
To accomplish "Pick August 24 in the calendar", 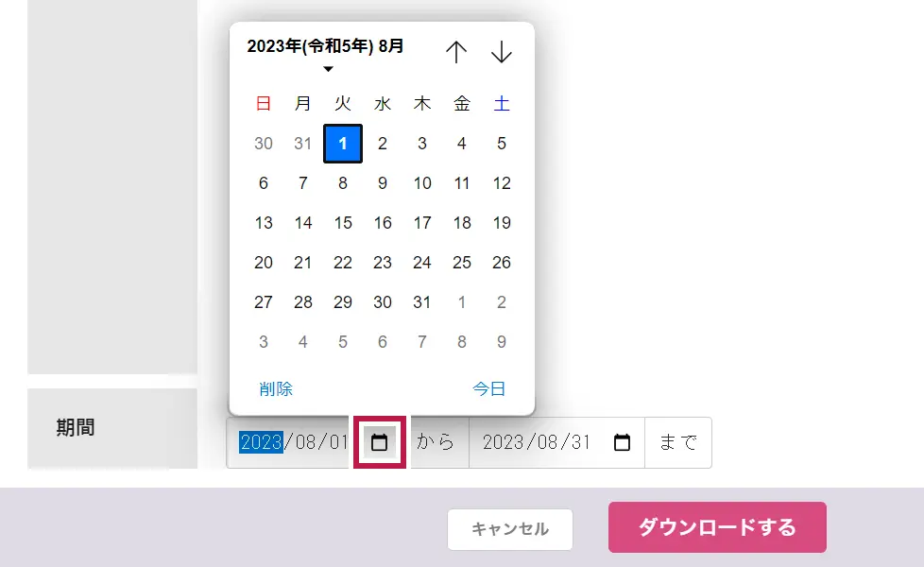I will [x=422, y=263].
